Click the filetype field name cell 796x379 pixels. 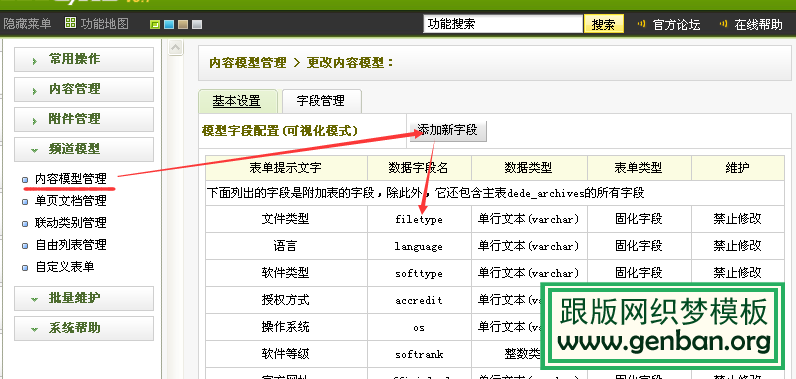coord(419,219)
